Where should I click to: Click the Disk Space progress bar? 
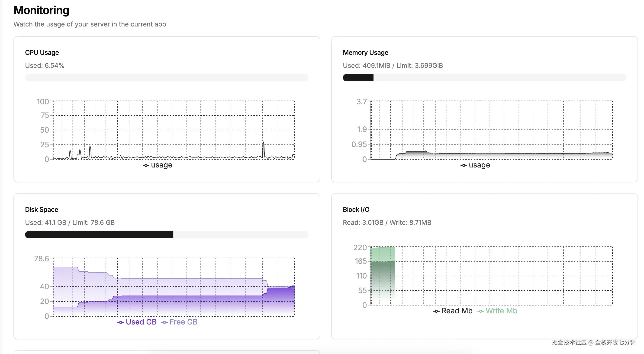pyautogui.click(x=167, y=235)
